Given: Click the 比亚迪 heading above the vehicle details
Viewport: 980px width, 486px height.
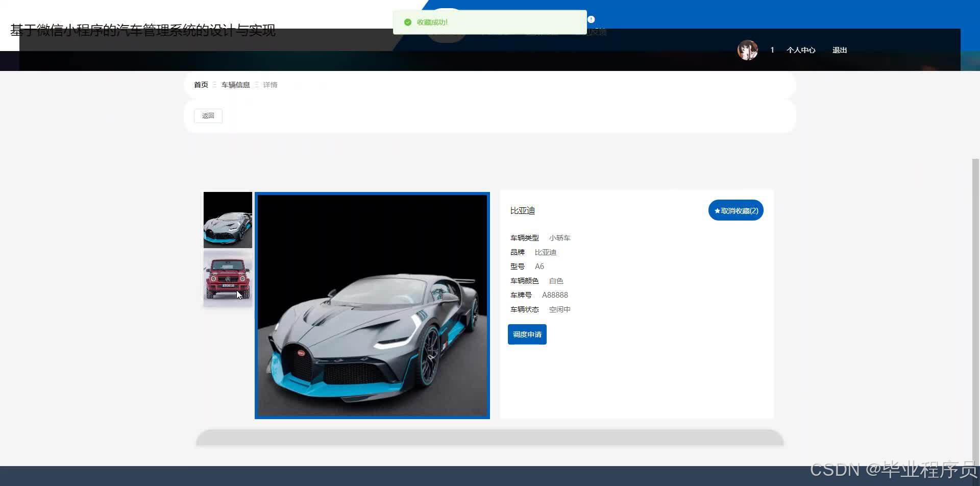Looking at the screenshot, I should tap(523, 211).
